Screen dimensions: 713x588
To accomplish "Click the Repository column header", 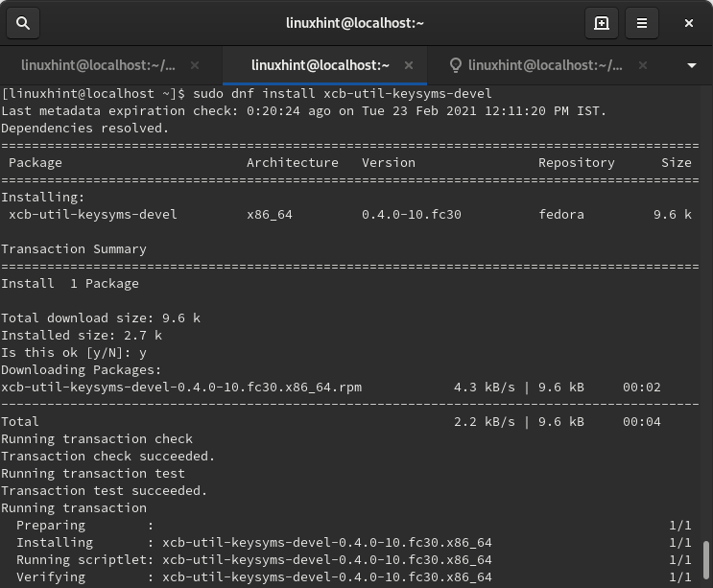I will pyautogui.click(x=576, y=162).
